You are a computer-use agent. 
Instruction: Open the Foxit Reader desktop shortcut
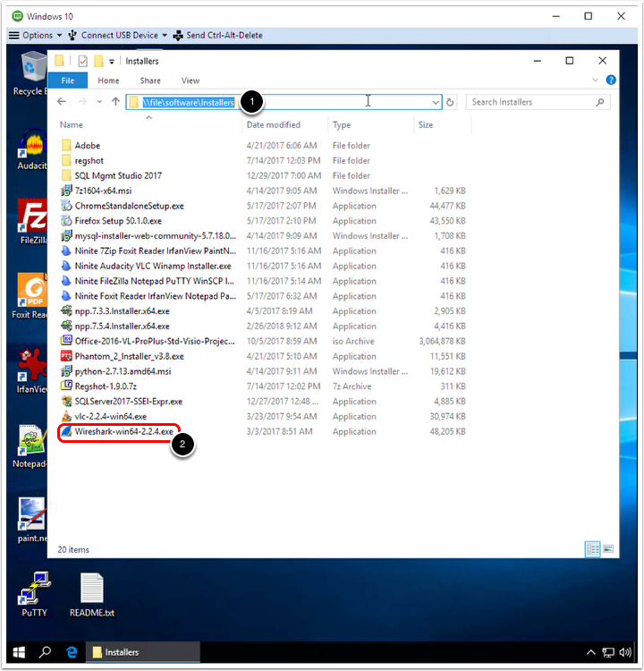click(x=30, y=296)
